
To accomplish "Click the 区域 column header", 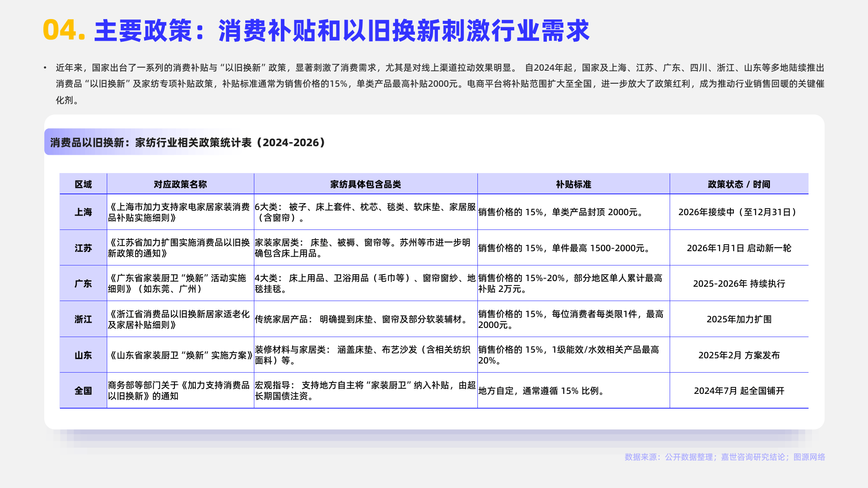I will [x=83, y=184].
